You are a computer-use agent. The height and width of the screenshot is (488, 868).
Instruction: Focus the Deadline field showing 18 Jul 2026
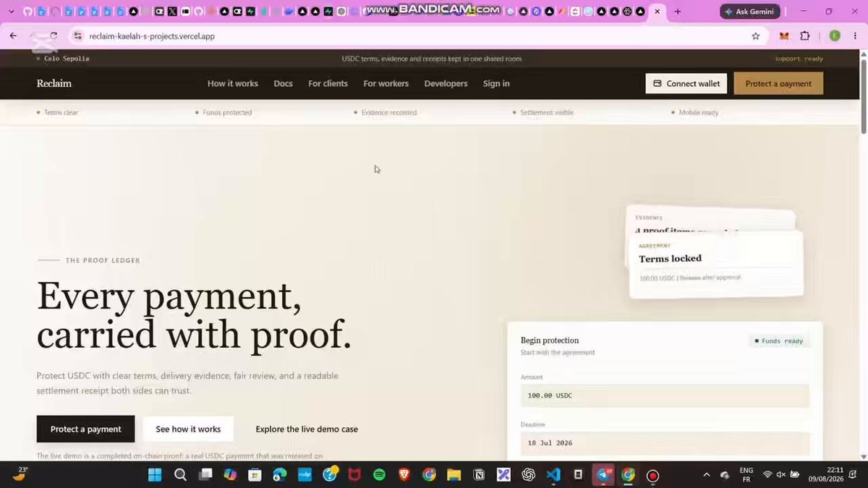pos(665,442)
